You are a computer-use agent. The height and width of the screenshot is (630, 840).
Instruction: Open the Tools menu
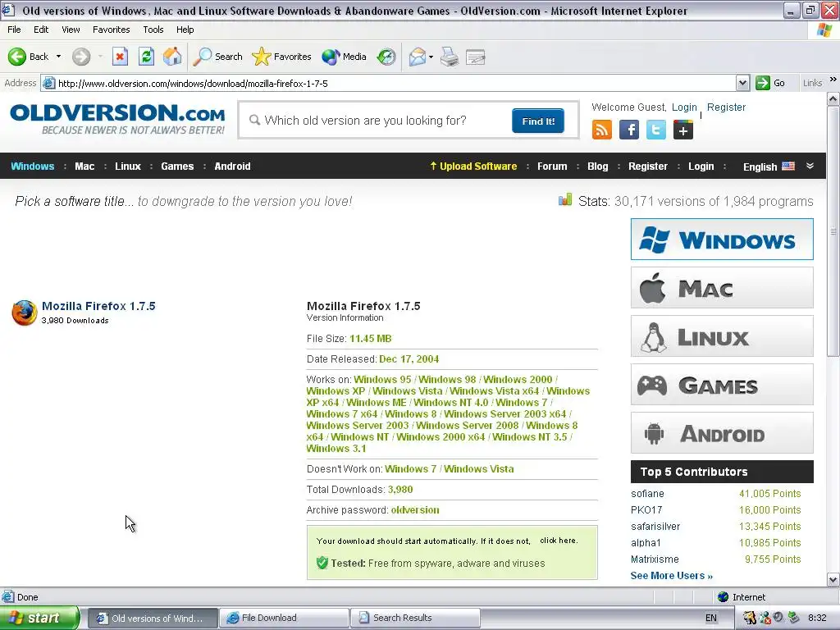(x=153, y=30)
